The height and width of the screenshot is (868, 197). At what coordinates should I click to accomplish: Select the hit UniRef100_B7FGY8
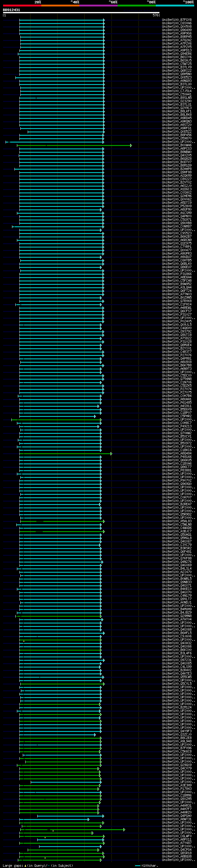click(177, 20)
